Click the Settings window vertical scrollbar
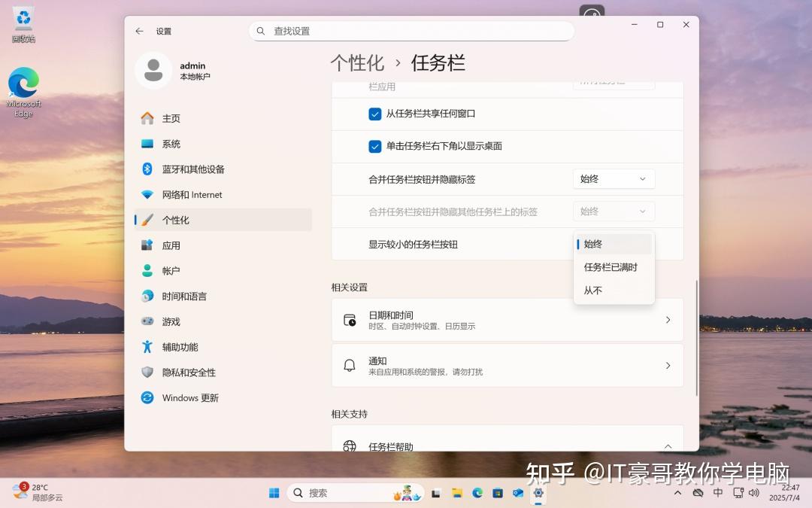The width and height of the screenshot is (812, 508). [696, 338]
